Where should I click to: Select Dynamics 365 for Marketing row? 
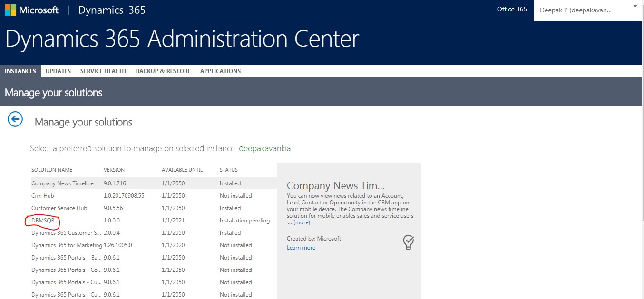point(67,245)
